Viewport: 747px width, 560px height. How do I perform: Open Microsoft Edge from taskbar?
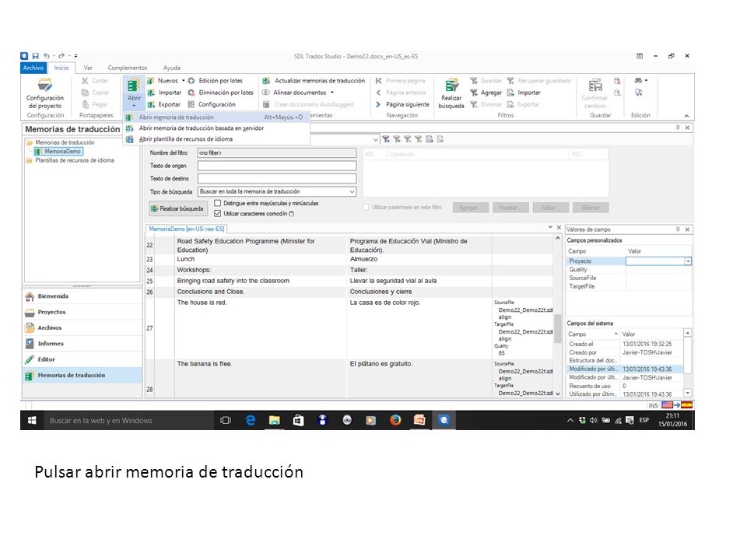click(250, 421)
